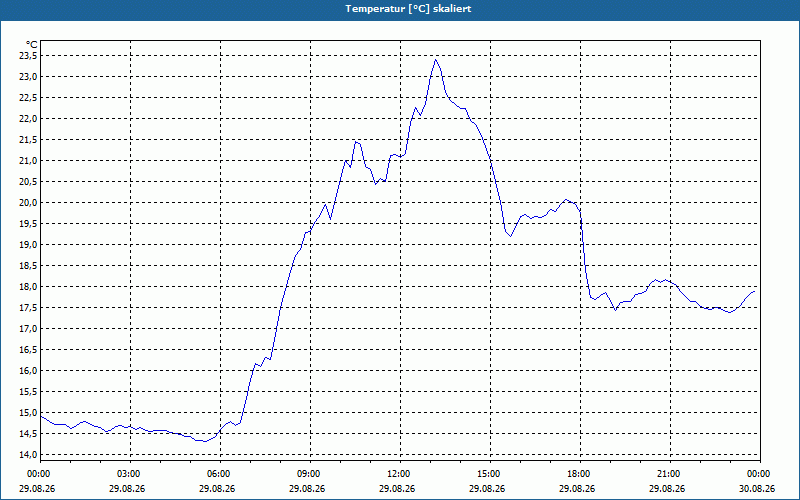Click the 22,0 y-axis label
Viewport: 800px width, 500px height.
point(28,118)
